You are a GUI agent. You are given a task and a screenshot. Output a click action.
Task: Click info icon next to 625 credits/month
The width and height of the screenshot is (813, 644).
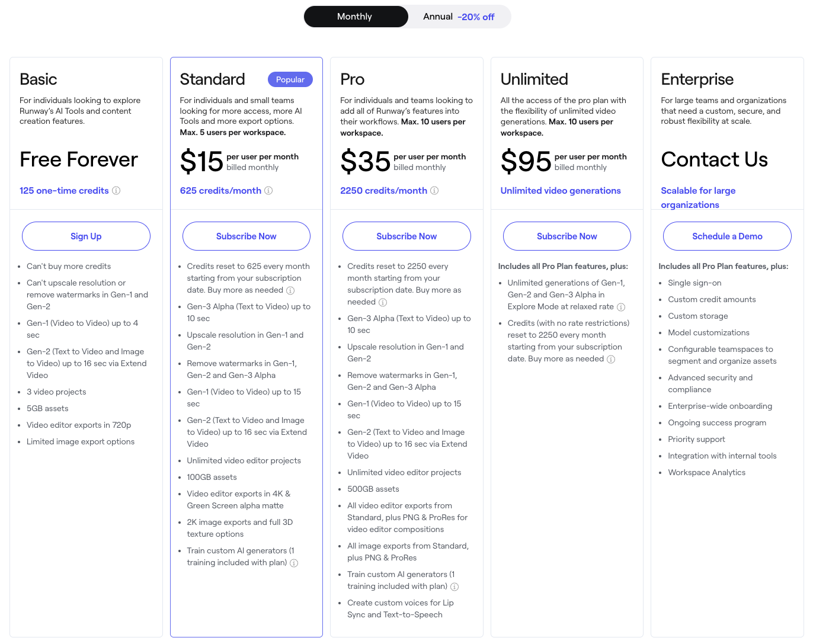268,191
